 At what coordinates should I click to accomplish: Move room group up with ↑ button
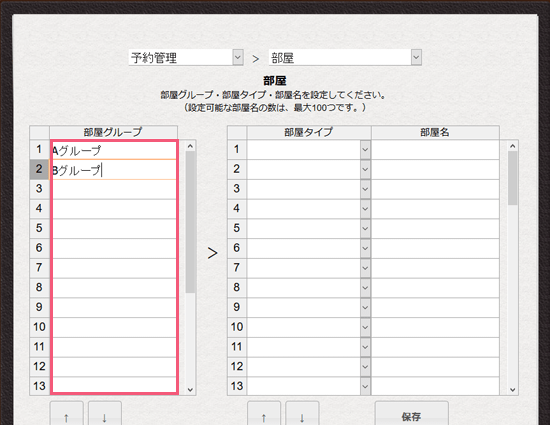(x=67, y=414)
